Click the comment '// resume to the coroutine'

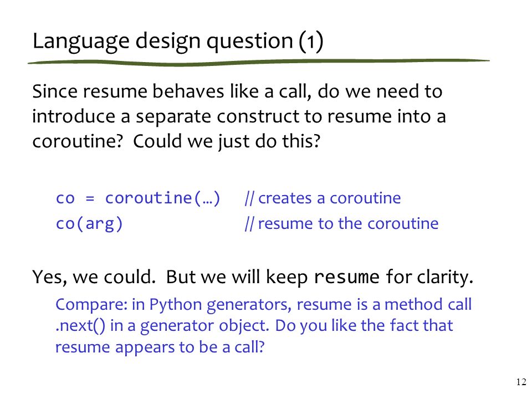341,224
